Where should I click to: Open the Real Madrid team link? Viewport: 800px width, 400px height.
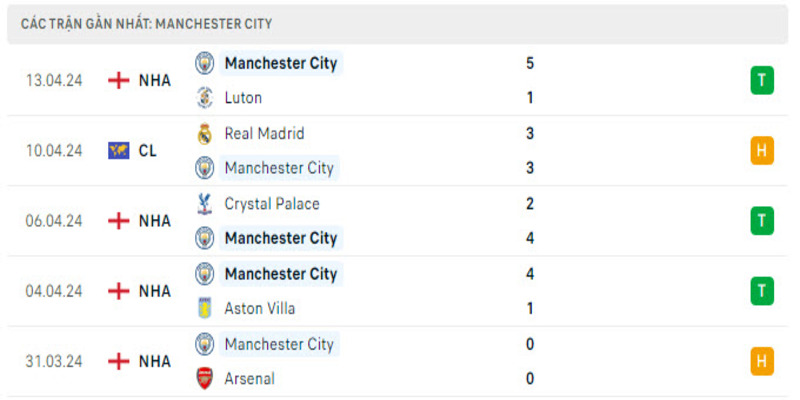(x=264, y=133)
